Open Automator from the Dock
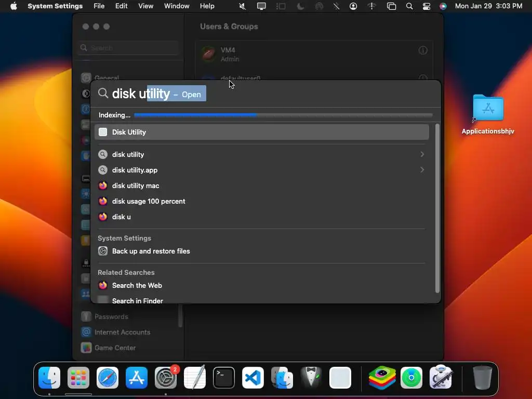The image size is (532, 399). [441, 377]
